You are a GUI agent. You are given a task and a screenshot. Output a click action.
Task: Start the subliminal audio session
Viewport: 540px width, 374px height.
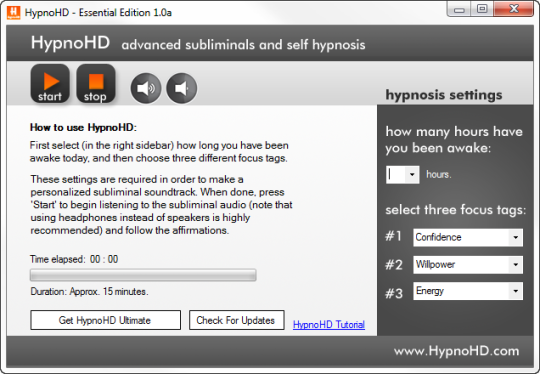50,84
